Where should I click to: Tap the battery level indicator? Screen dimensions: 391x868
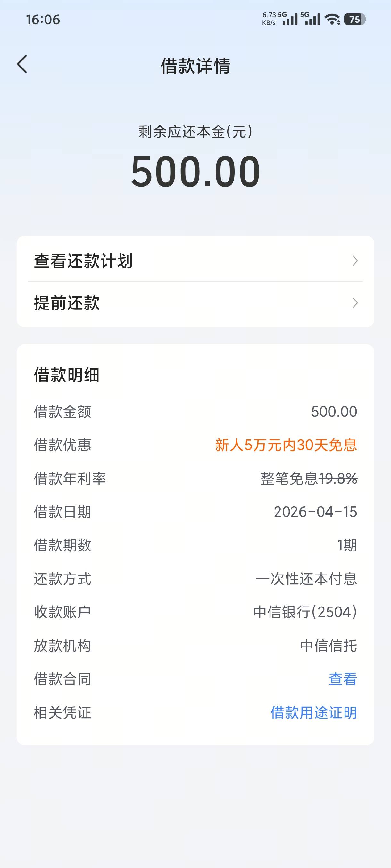pos(354,20)
